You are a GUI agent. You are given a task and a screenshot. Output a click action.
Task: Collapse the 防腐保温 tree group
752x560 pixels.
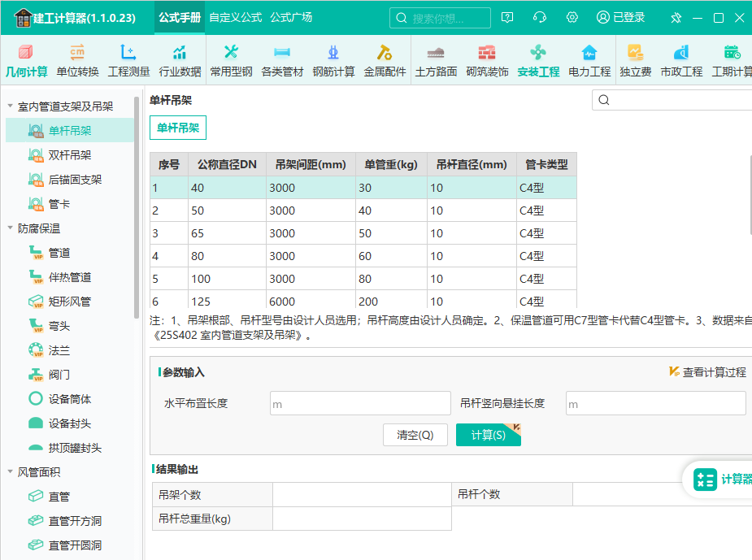click(x=10, y=228)
